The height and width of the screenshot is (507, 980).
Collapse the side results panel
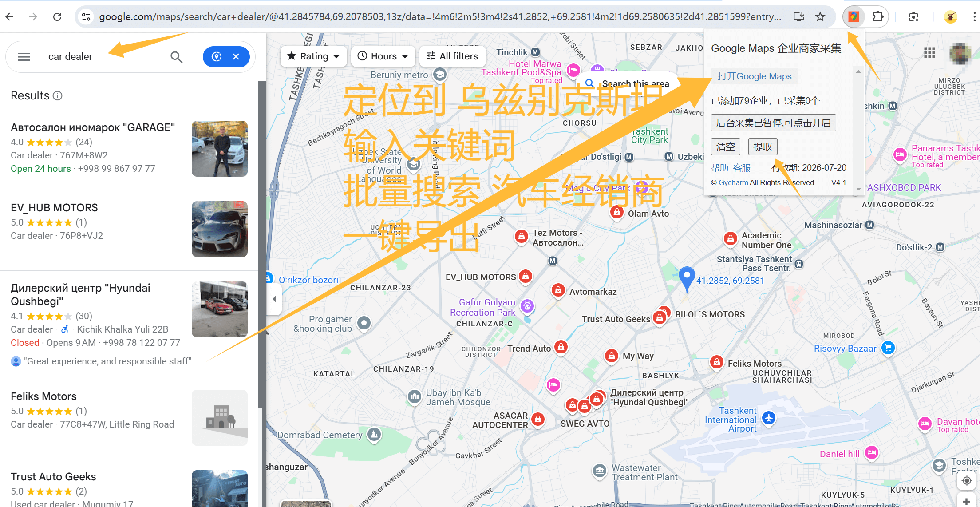tap(274, 299)
